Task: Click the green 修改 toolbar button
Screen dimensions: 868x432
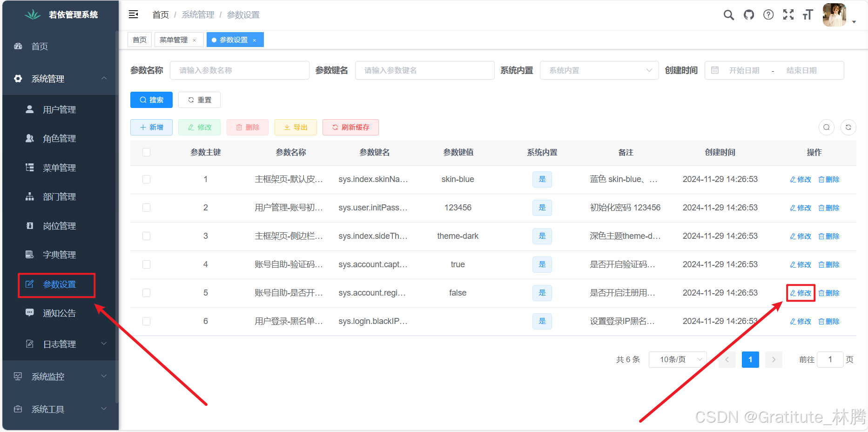Action: (199, 127)
